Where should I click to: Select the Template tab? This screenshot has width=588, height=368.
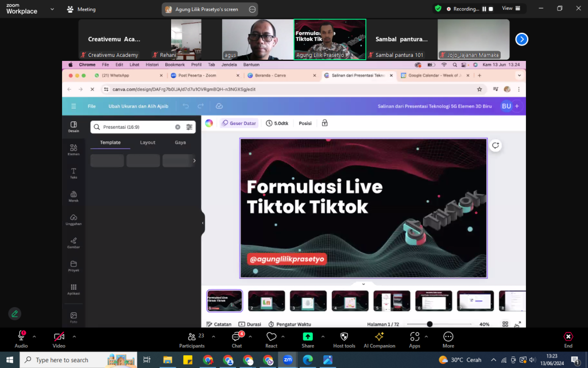click(110, 143)
